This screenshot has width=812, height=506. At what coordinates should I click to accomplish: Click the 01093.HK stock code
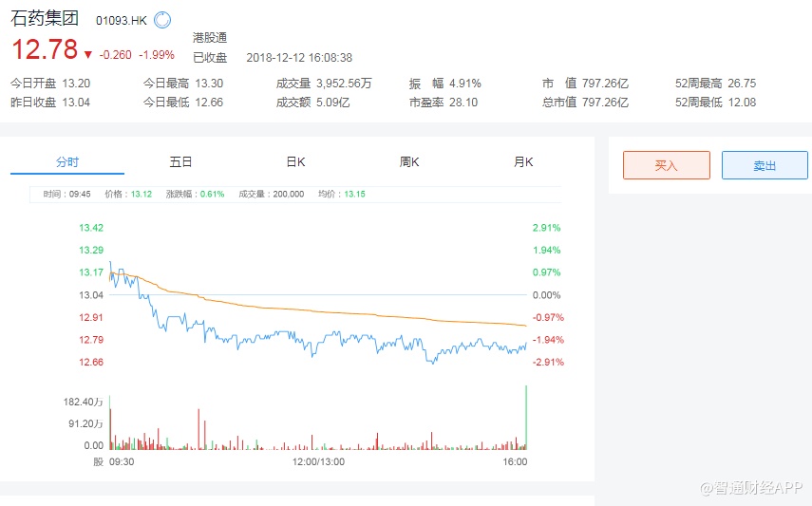coord(122,20)
